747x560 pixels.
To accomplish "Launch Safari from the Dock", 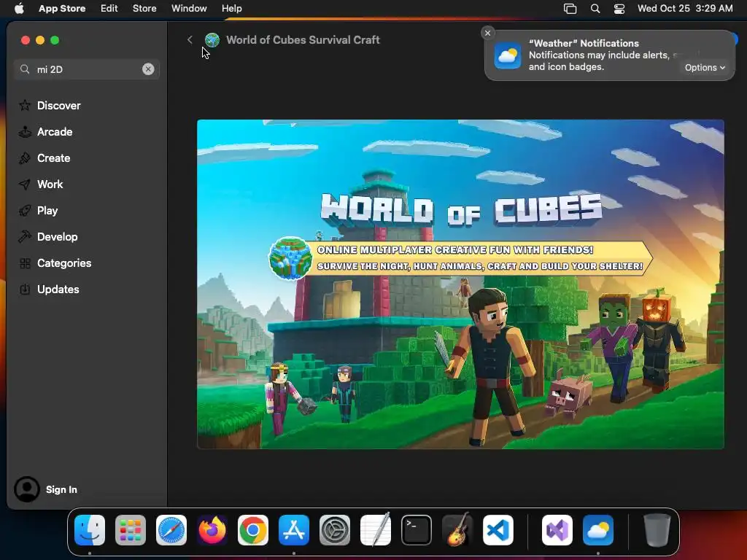I will click(171, 530).
